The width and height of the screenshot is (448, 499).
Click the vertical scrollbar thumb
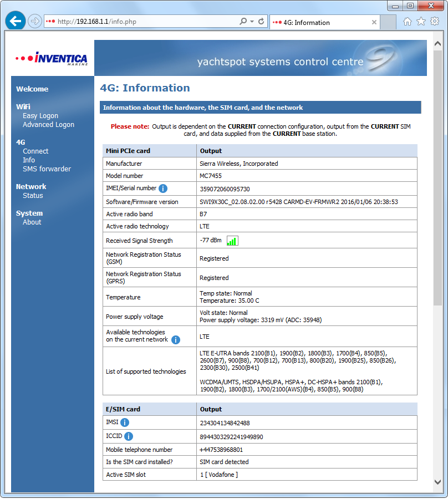point(438,177)
